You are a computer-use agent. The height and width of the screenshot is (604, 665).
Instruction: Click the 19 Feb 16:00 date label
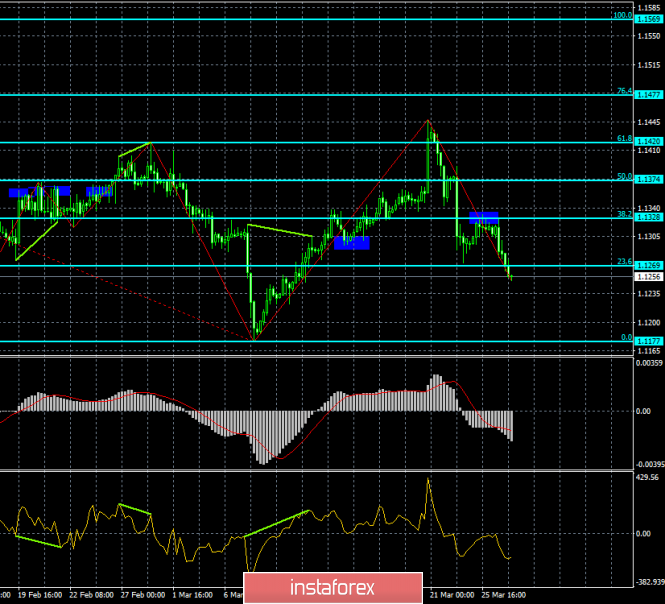(39, 593)
